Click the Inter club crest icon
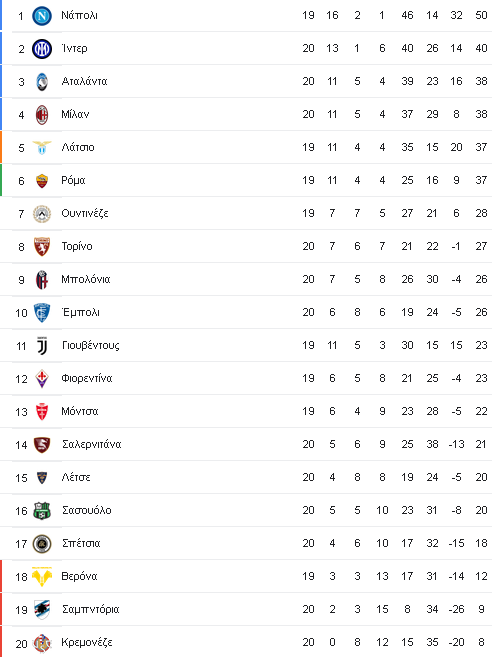 tap(42, 49)
